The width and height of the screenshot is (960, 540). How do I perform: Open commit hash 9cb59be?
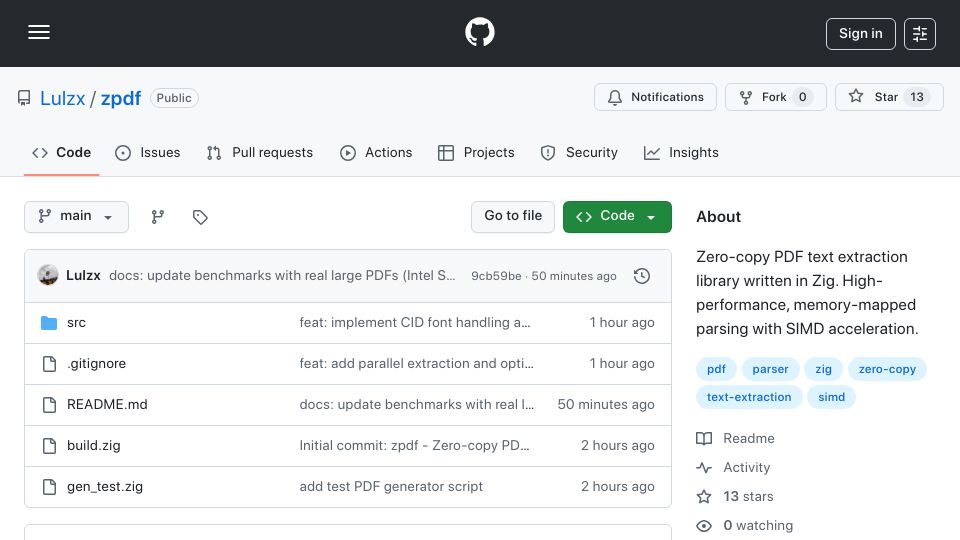click(x=496, y=276)
